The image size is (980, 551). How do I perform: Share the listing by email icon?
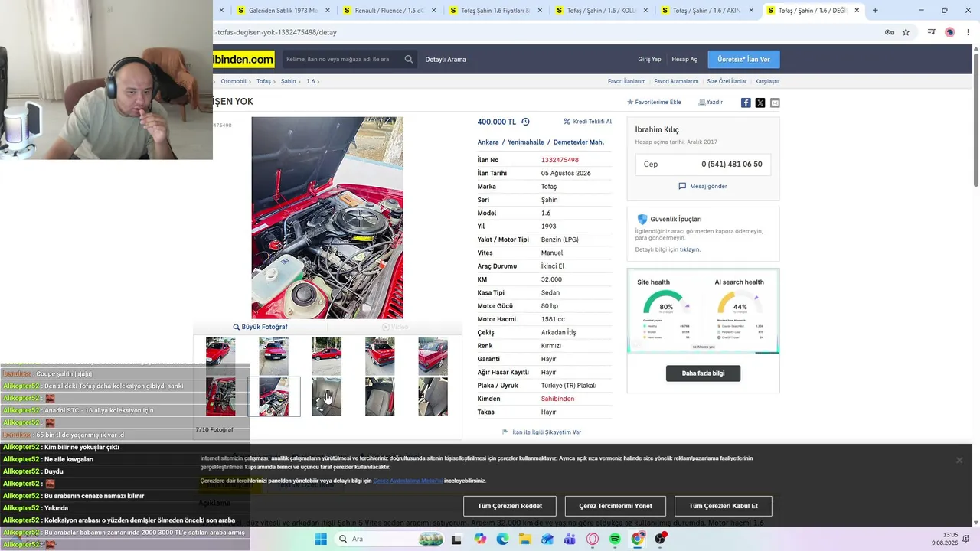[x=775, y=103]
